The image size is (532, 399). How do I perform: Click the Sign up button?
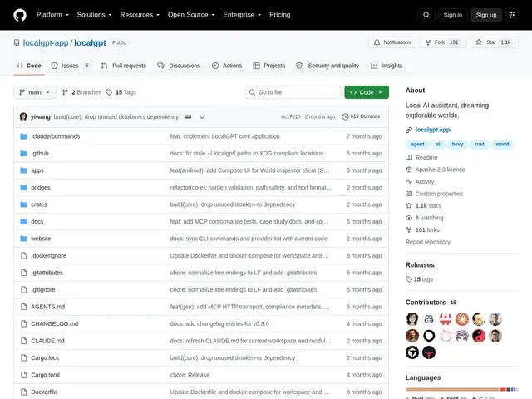tap(486, 15)
